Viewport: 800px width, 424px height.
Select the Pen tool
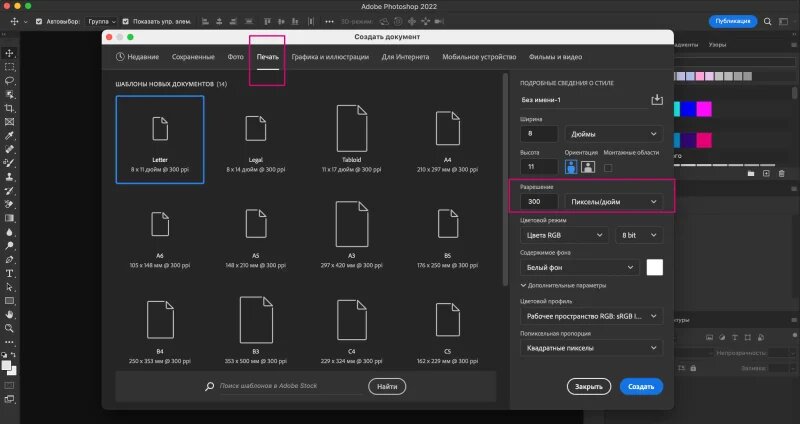point(9,259)
